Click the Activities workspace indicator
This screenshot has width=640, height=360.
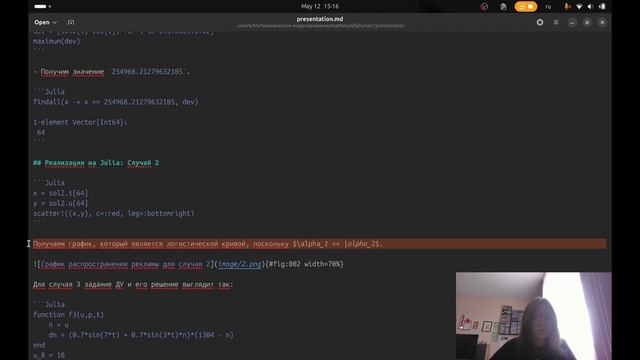pyautogui.click(x=42, y=6)
